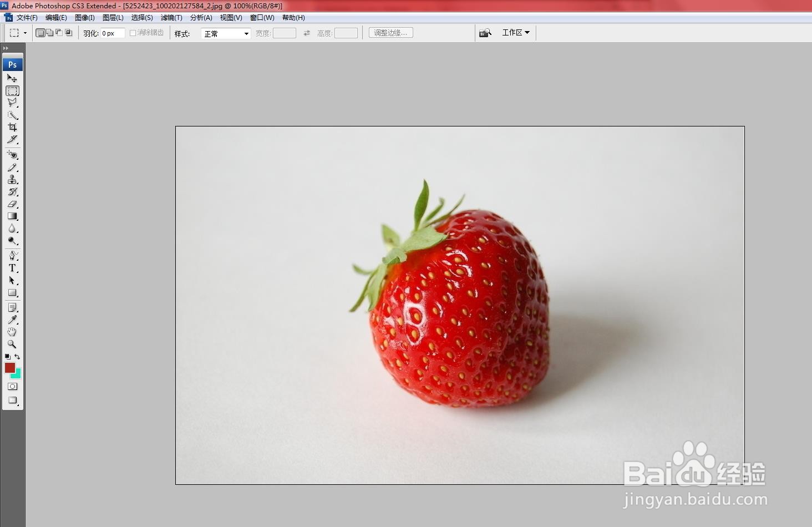Viewport: 812px width, 527px height.
Task: Select the Rectangular Marquee tool
Action: (x=12, y=90)
